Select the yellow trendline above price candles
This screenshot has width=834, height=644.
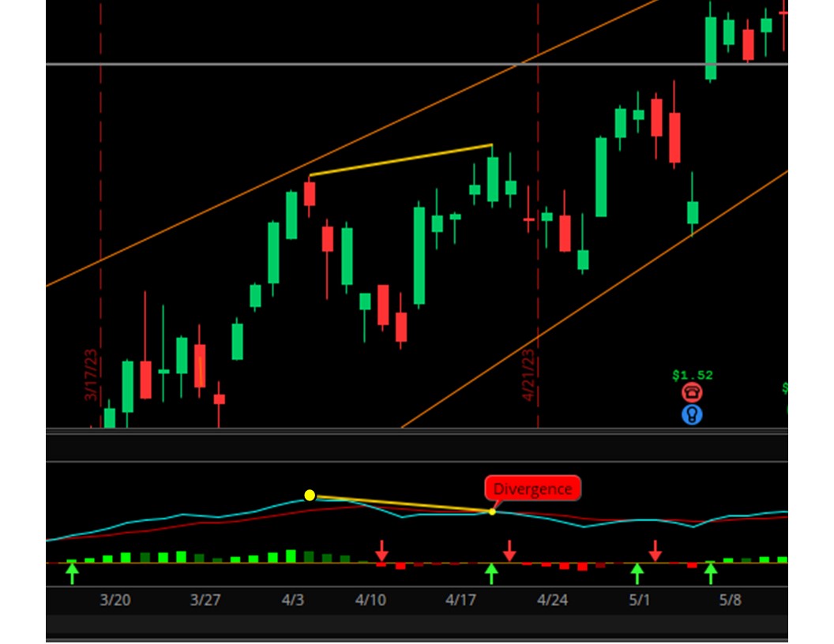pos(401,159)
